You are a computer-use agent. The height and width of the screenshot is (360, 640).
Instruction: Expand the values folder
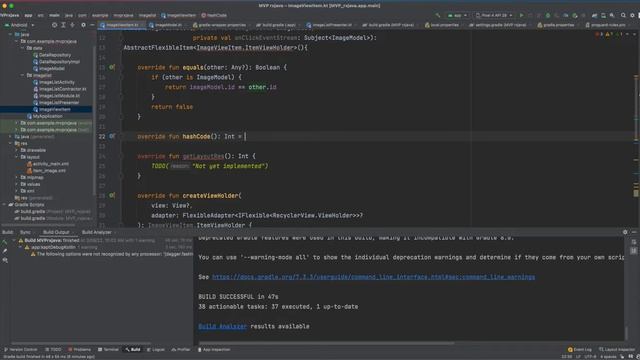tap(17, 184)
